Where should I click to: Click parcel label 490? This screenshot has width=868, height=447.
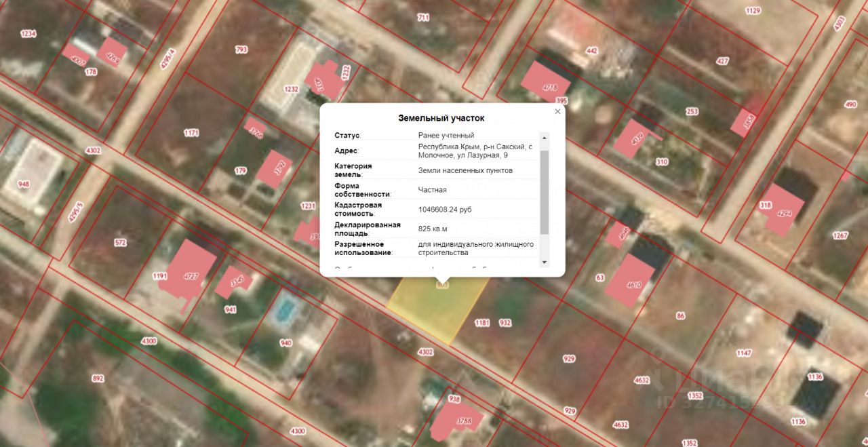850,104
